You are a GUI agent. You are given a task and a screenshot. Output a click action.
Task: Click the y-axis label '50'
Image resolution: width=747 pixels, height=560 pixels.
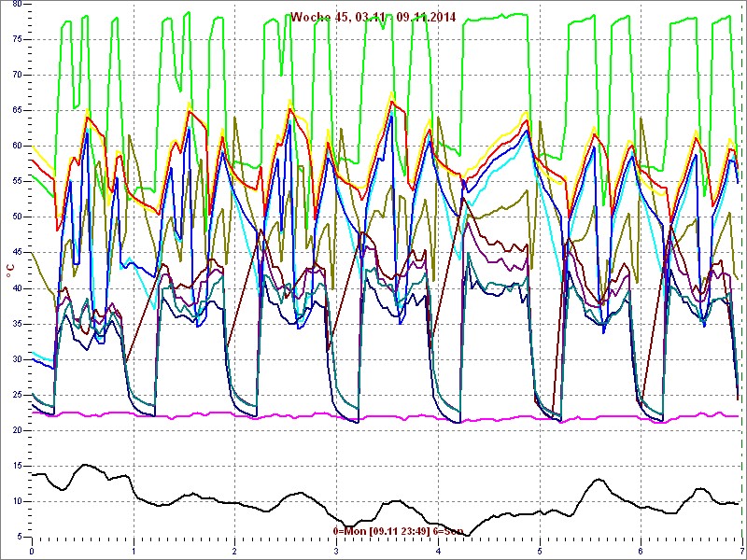tap(16, 217)
